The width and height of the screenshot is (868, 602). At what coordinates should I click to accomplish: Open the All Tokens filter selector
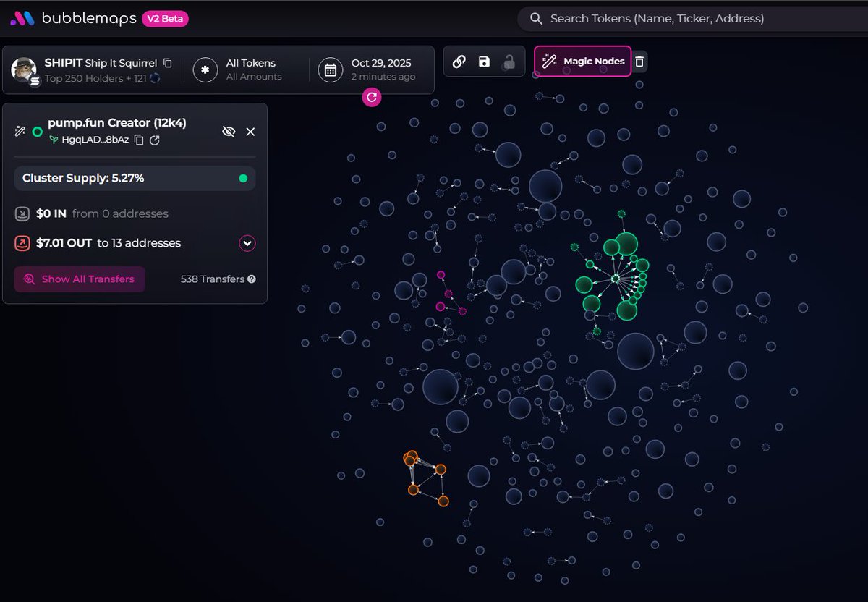coord(242,69)
